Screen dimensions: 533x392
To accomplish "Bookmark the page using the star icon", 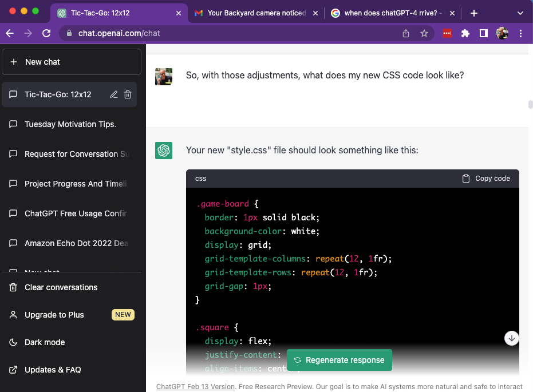I will (x=424, y=33).
